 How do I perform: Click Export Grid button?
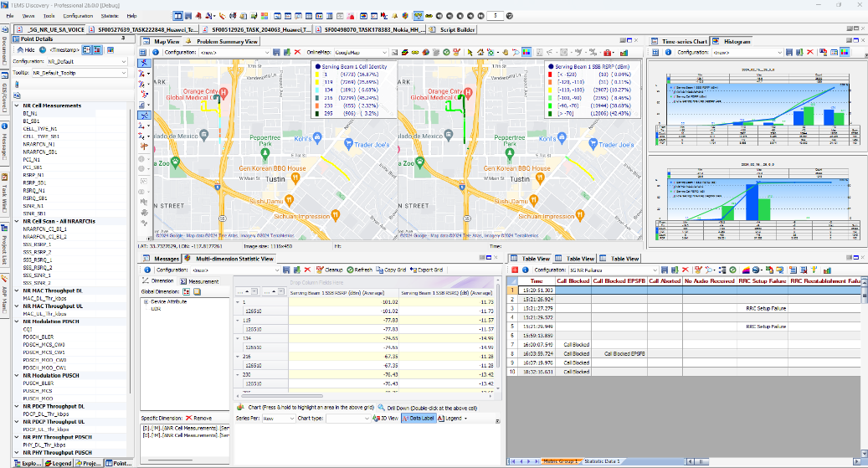click(x=426, y=270)
